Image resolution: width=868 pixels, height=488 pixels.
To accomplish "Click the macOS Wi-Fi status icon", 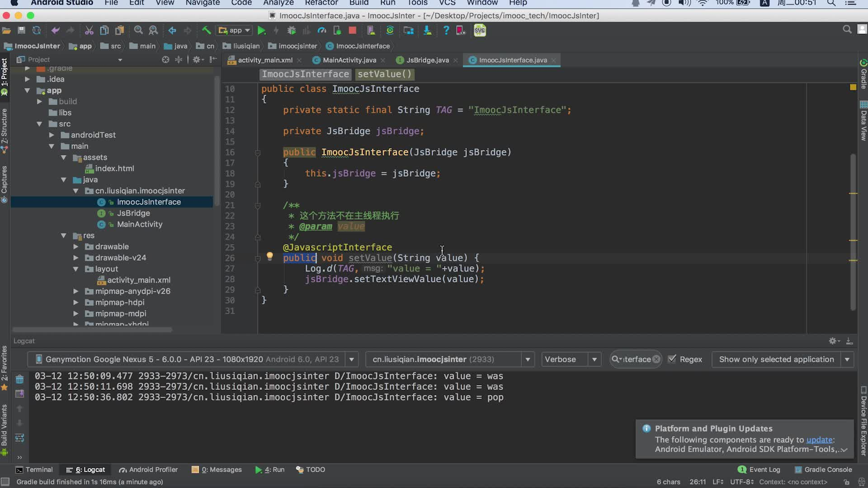I will pos(702,3).
